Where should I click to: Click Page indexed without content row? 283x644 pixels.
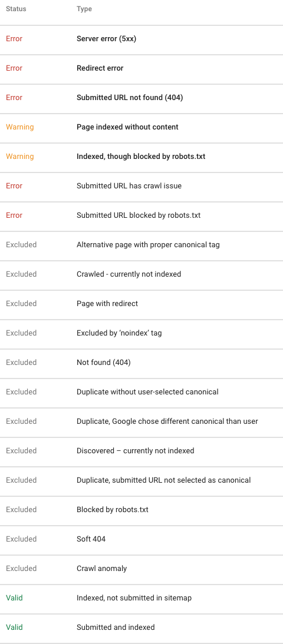click(x=141, y=127)
